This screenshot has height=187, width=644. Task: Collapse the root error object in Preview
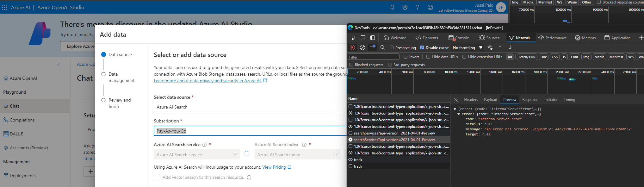coord(455,109)
